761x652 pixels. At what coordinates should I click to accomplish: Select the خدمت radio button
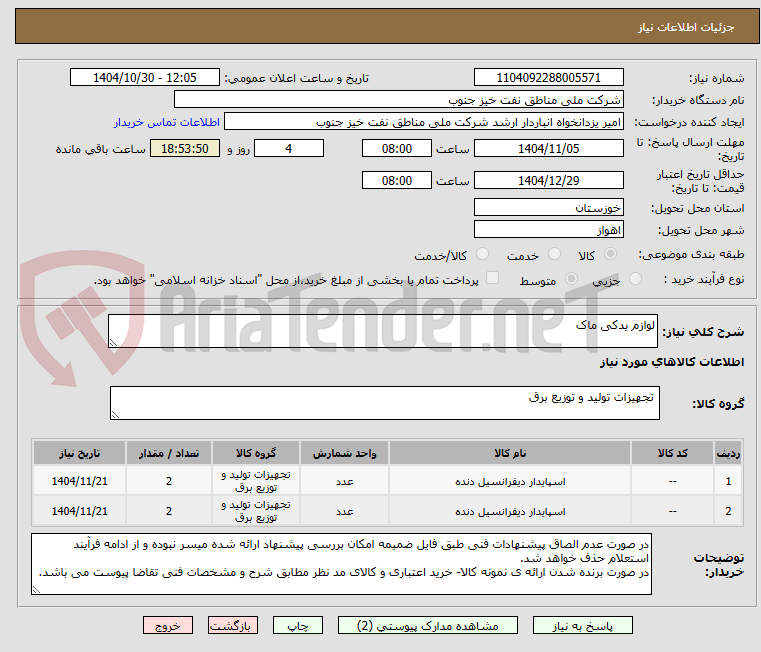coord(554,253)
